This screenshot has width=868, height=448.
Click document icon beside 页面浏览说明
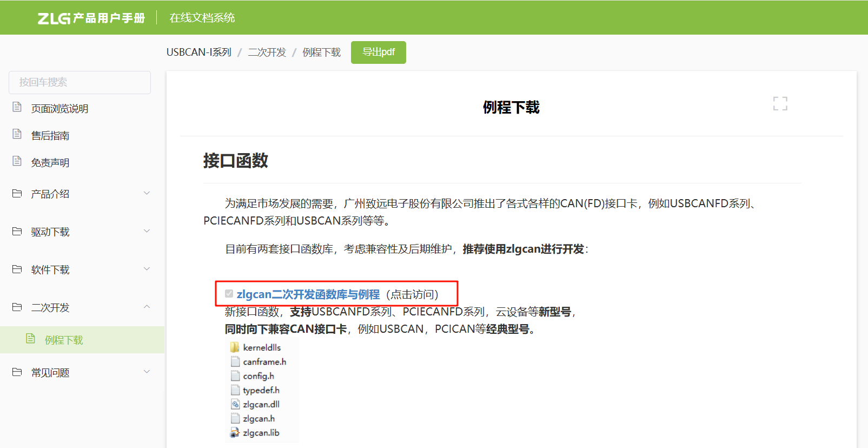[x=17, y=107]
